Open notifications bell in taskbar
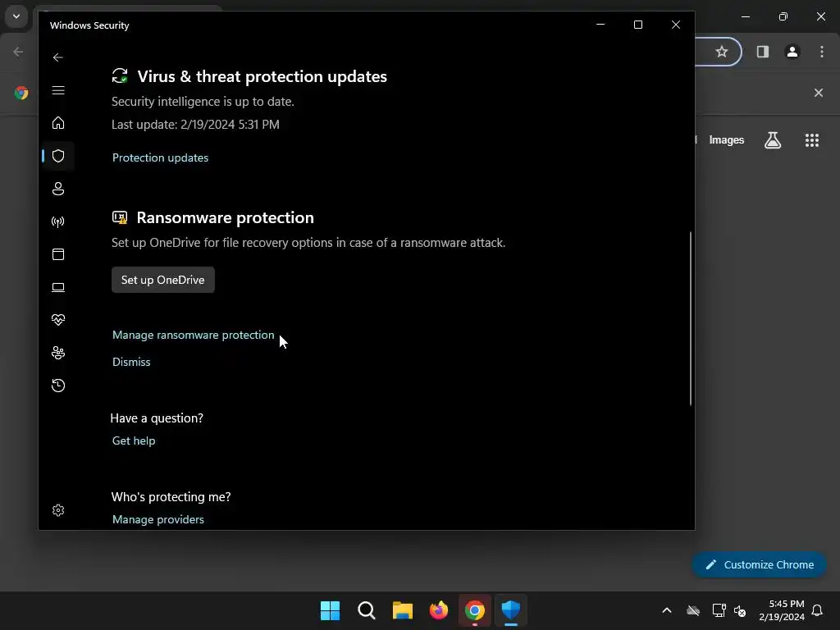Image resolution: width=840 pixels, height=630 pixels. (x=818, y=610)
